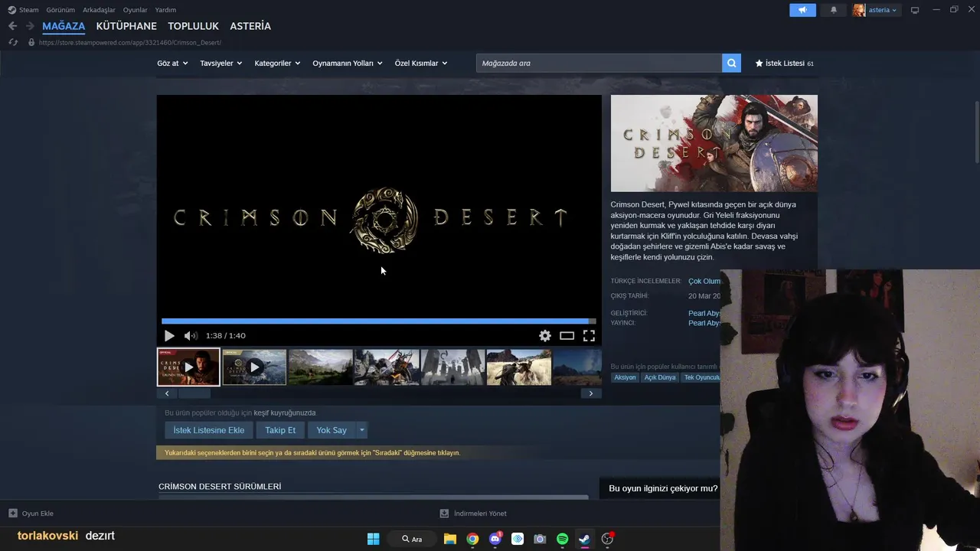Open the Arkadaşlar menu

point(99,10)
